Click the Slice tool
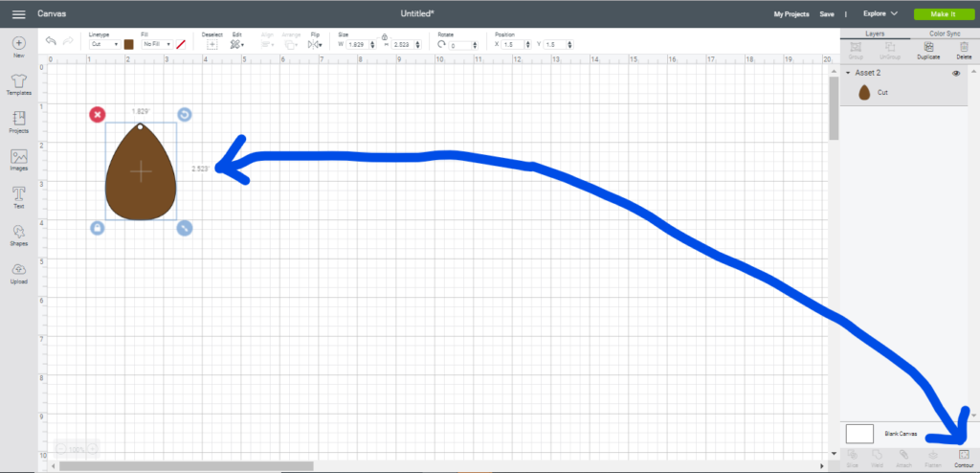Viewport: 980px width, 473px height. coord(852,458)
